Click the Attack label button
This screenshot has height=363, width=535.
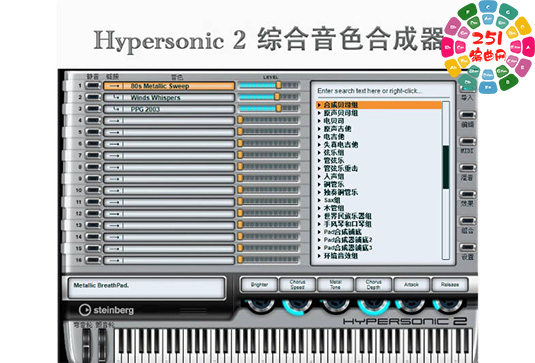point(411,285)
